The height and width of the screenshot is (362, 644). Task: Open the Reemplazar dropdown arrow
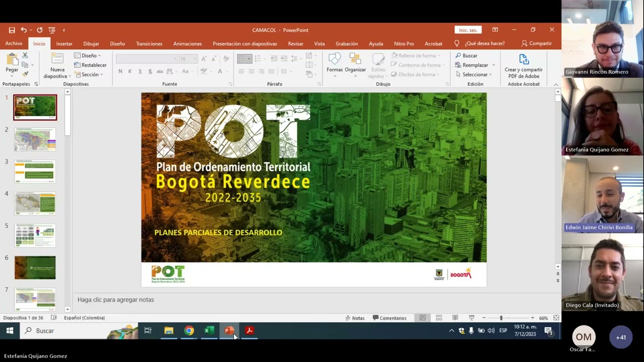pyautogui.click(x=494, y=65)
